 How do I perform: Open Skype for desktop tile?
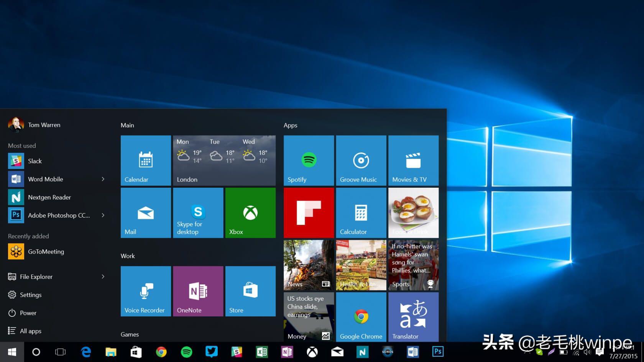[198, 213]
